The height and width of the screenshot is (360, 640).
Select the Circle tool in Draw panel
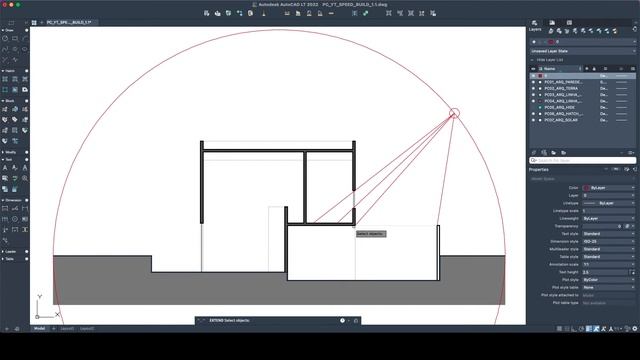click(x=5, y=38)
